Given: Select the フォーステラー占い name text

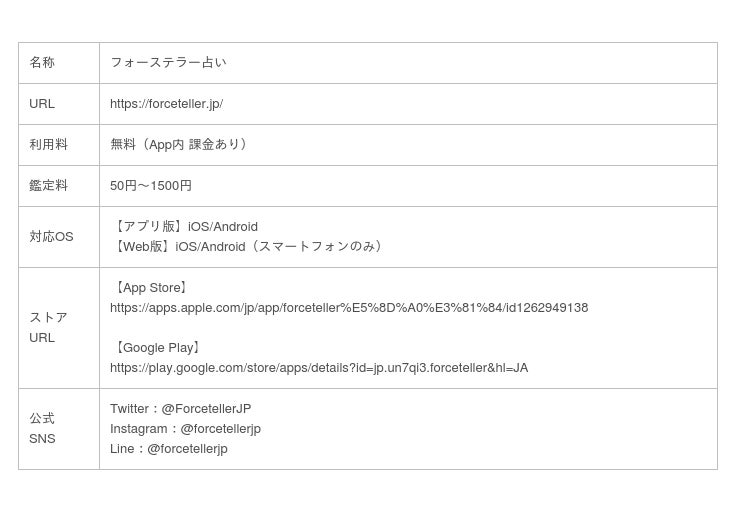Looking at the screenshot, I should 168,63.
